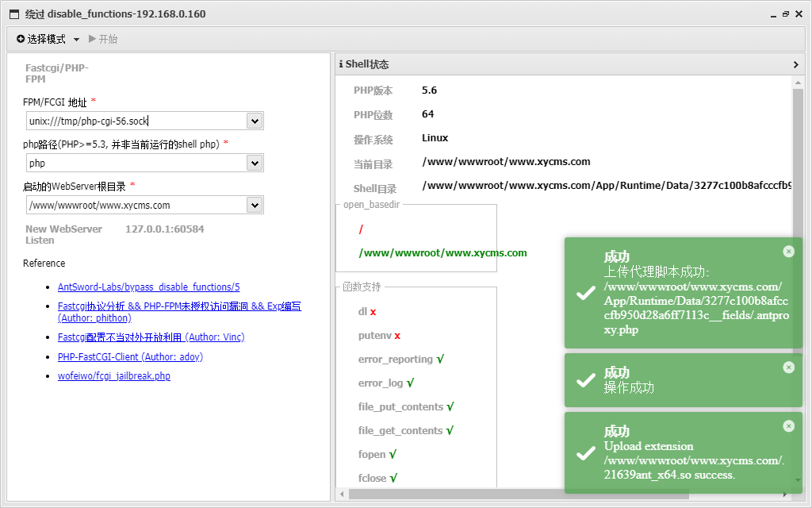Minimize the 绕过 disable_functions window
812x508 pixels.
(x=774, y=14)
